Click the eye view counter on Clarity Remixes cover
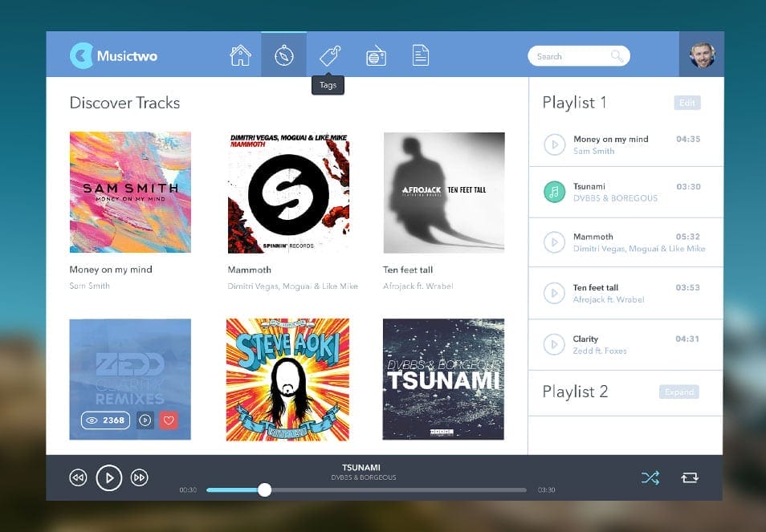This screenshot has width=766, height=532. click(104, 420)
